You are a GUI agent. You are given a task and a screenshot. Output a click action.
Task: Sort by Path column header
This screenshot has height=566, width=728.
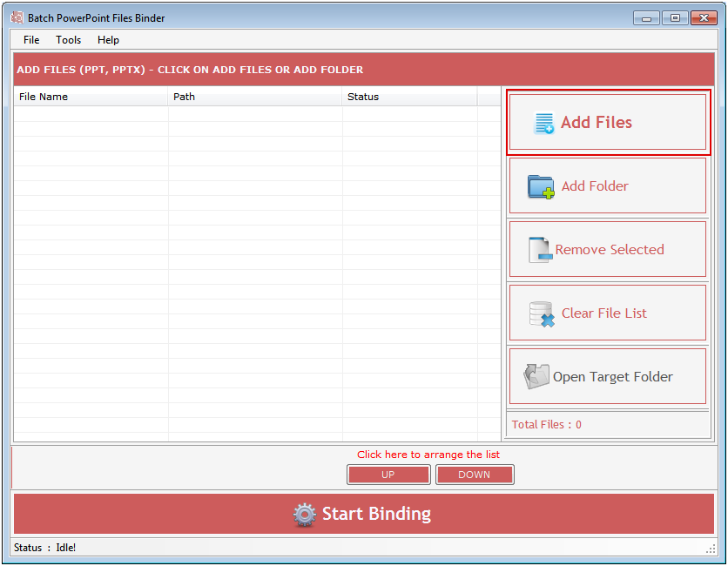[x=254, y=97]
